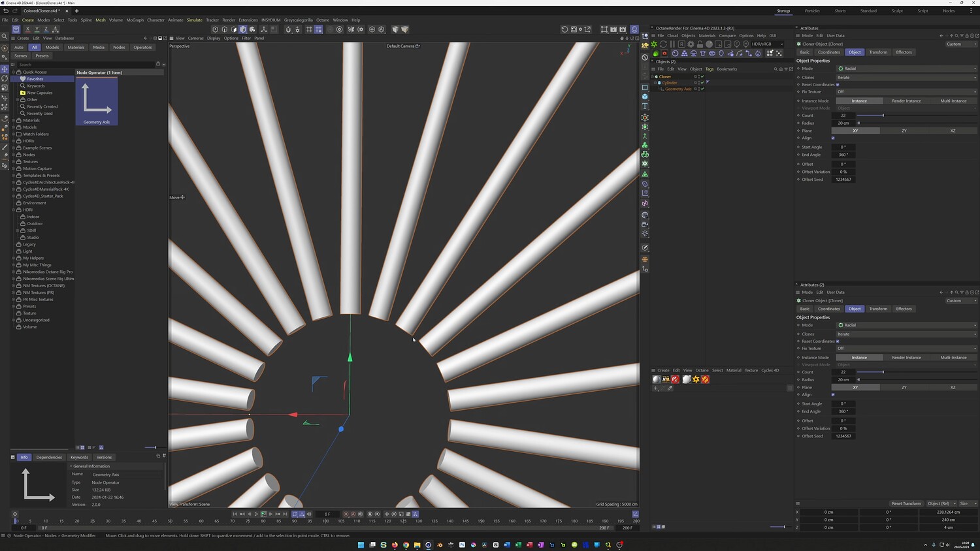Click the Cube primitive icon in side palette
Image resolution: width=980 pixels, height=551 pixels.
(x=645, y=97)
